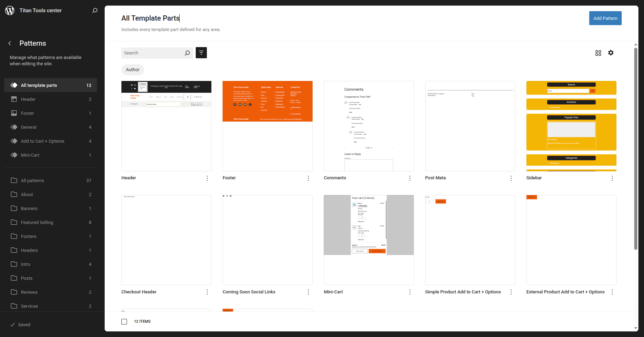Open actions menu for Header pattern
Image resolution: width=644 pixels, height=337 pixels.
(207, 178)
